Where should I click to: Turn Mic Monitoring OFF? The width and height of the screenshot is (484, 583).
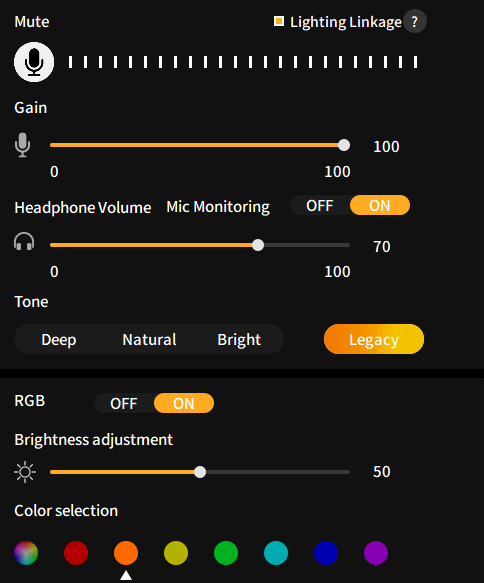(320, 206)
